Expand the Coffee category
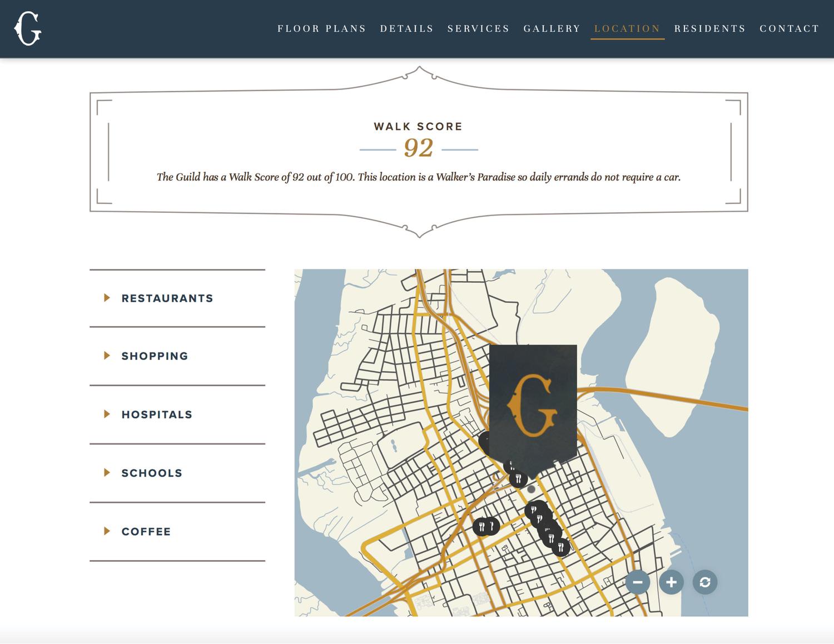 point(146,532)
